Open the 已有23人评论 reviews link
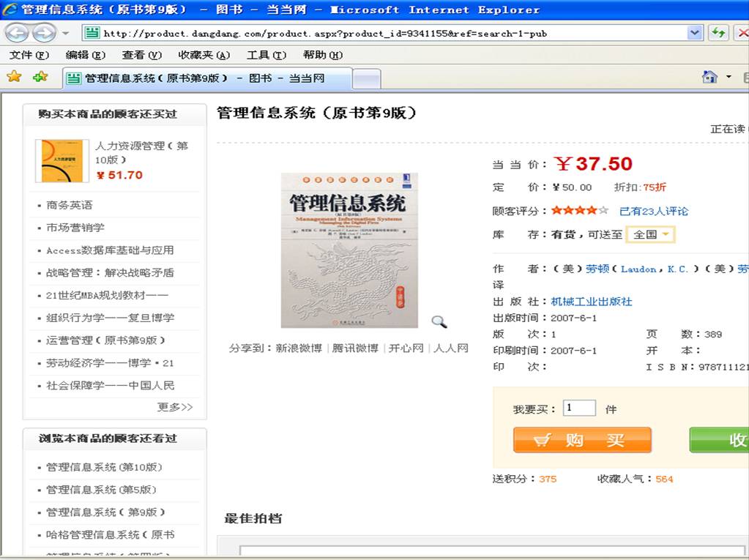 tap(654, 211)
